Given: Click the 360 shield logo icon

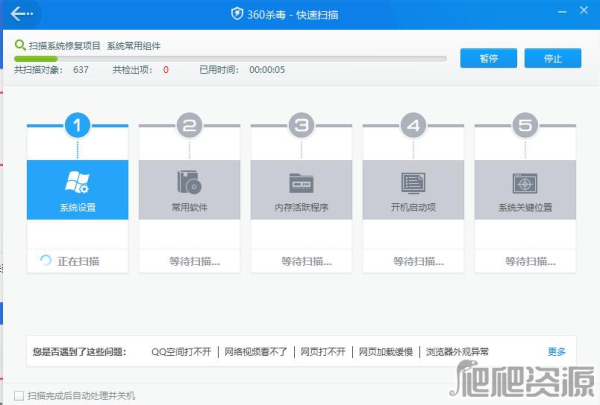Looking at the screenshot, I should coord(237,14).
